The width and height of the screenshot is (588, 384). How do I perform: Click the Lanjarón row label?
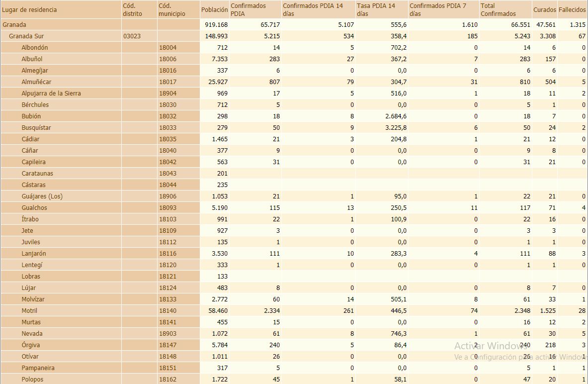point(34,254)
